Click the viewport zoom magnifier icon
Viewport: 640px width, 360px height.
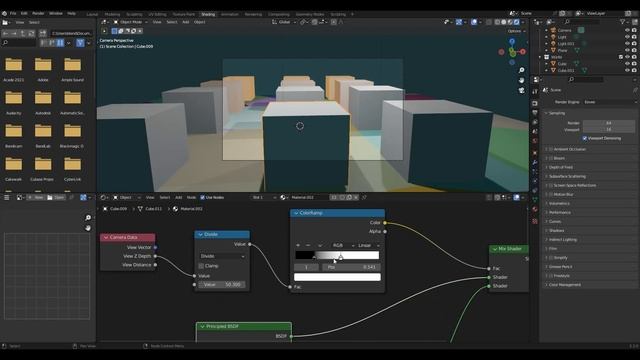click(x=521, y=71)
